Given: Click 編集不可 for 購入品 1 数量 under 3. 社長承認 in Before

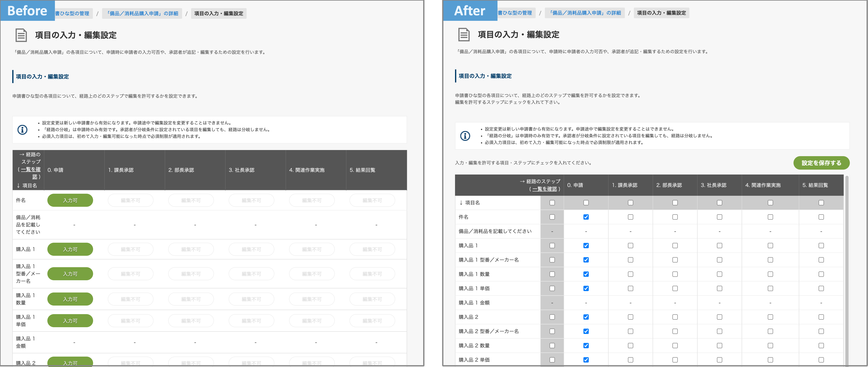Looking at the screenshot, I should 251,299.
